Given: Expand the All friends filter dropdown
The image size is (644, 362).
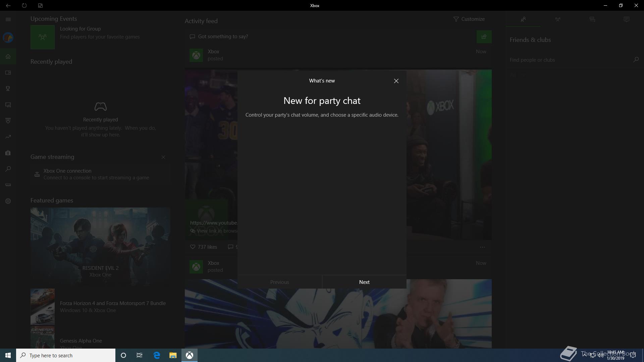Looking at the screenshot, I should [x=517, y=75].
